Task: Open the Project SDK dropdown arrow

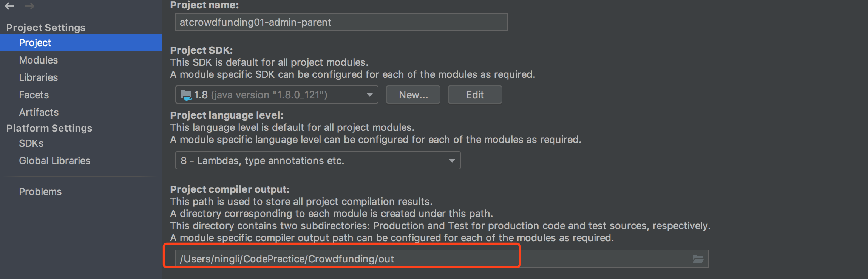Action: 369,95
